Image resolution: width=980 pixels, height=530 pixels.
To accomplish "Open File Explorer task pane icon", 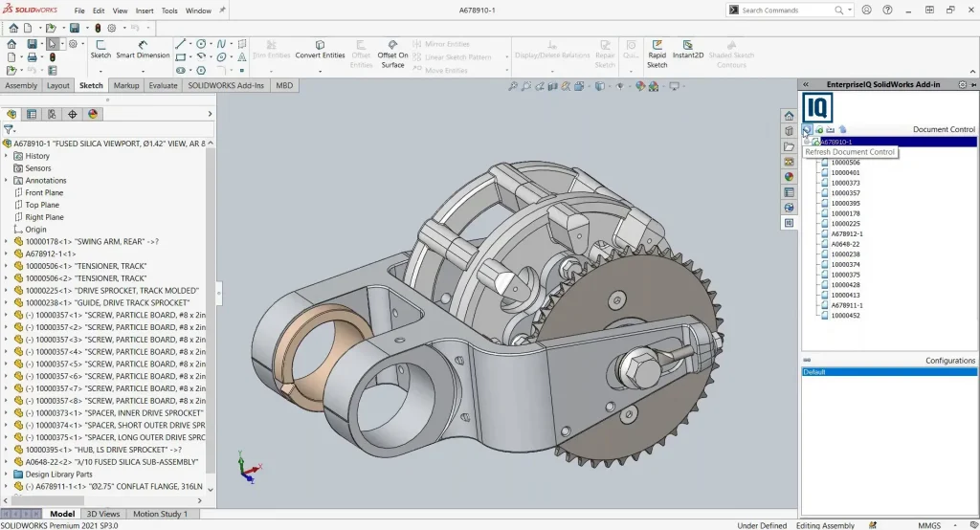I will click(x=790, y=146).
